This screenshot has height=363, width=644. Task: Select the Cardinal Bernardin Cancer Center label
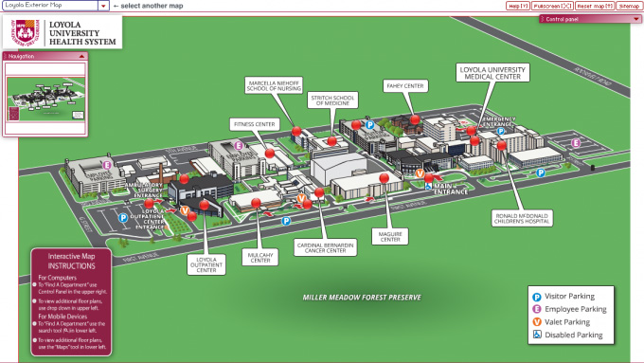click(325, 247)
